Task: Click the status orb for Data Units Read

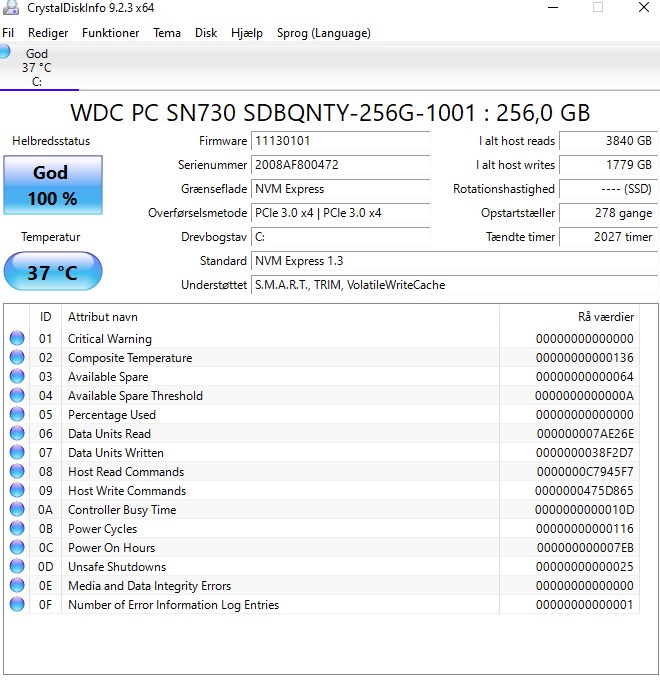Action: 17,433
